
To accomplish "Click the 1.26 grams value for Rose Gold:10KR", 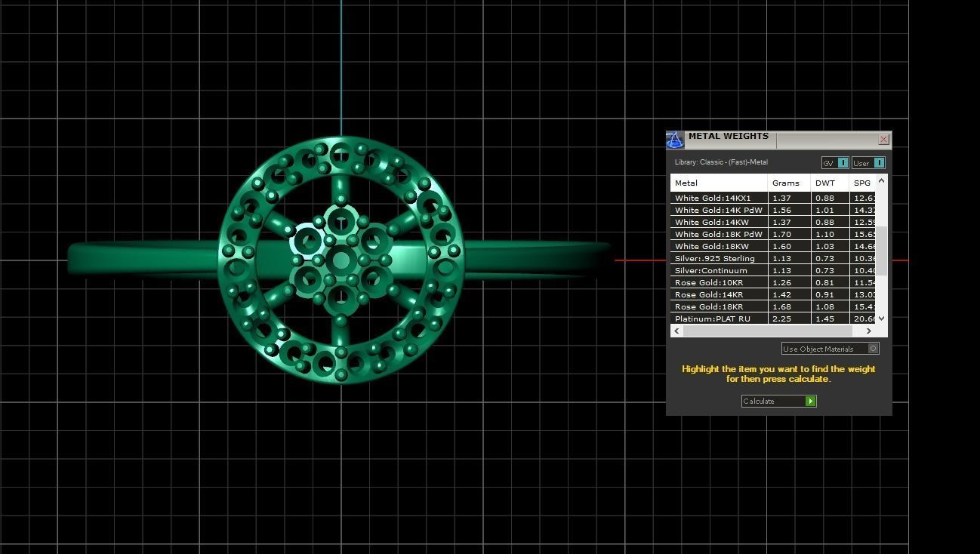I will 781,282.
